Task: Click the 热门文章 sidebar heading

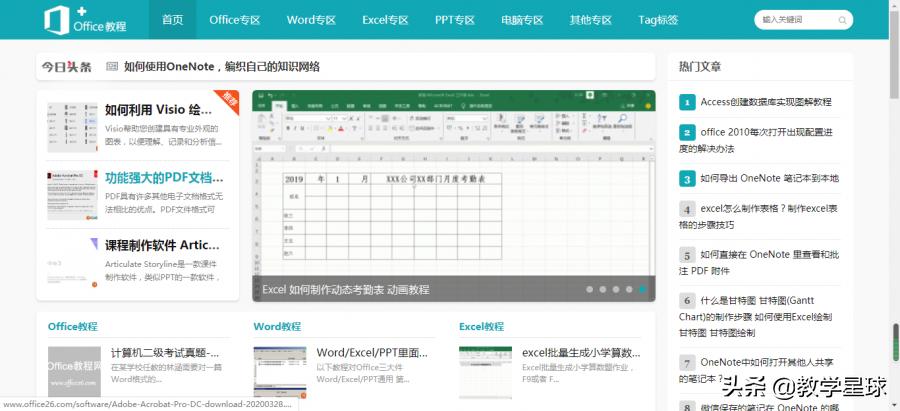Action: 700,67
